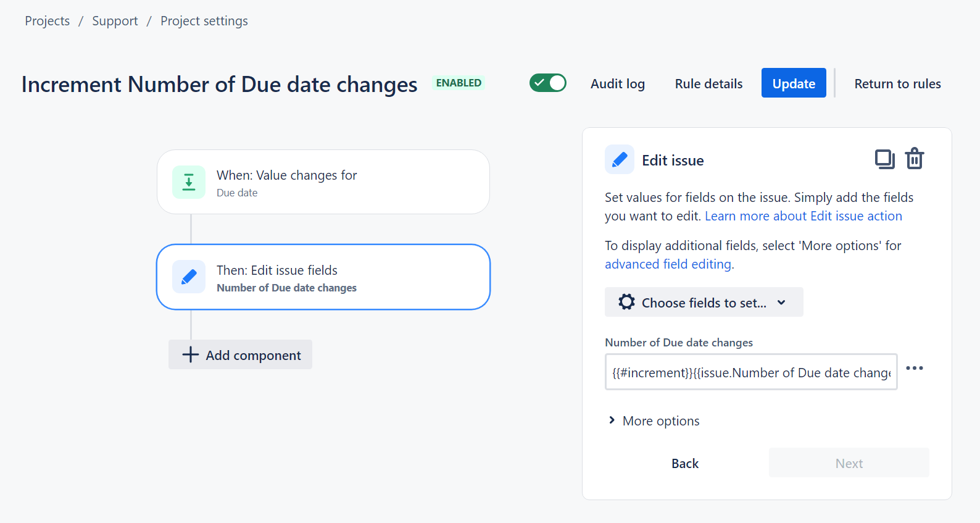The image size is (980, 523).
Task: Click the gear icon in Choose fields
Action: [x=626, y=302]
